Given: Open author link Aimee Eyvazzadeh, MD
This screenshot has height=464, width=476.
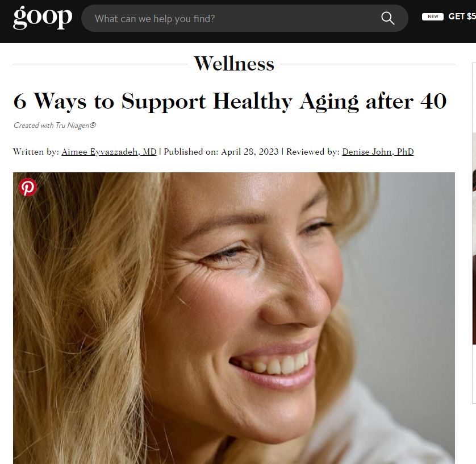Looking at the screenshot, I should (109, 152).
